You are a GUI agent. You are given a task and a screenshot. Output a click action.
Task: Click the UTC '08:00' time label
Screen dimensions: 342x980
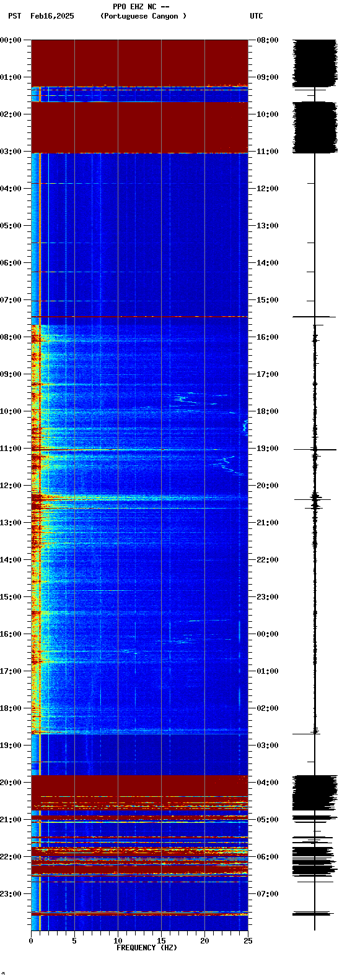(268, 40)
